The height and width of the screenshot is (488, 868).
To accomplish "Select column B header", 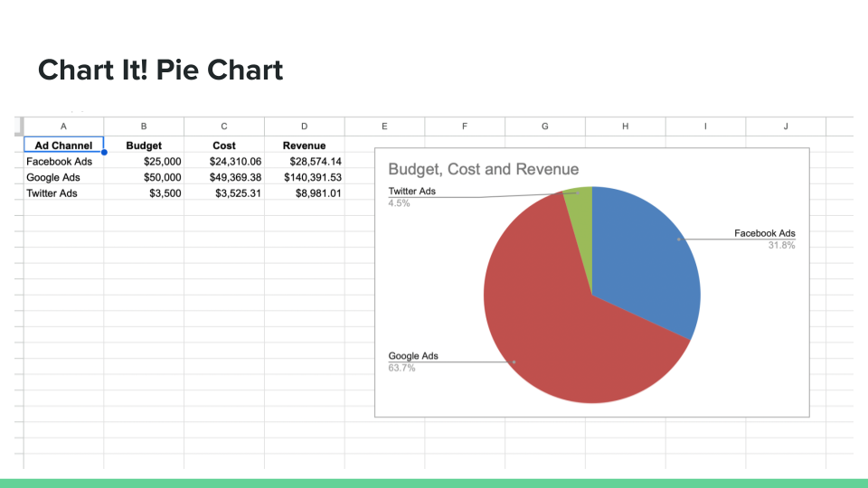I will 144,127.
